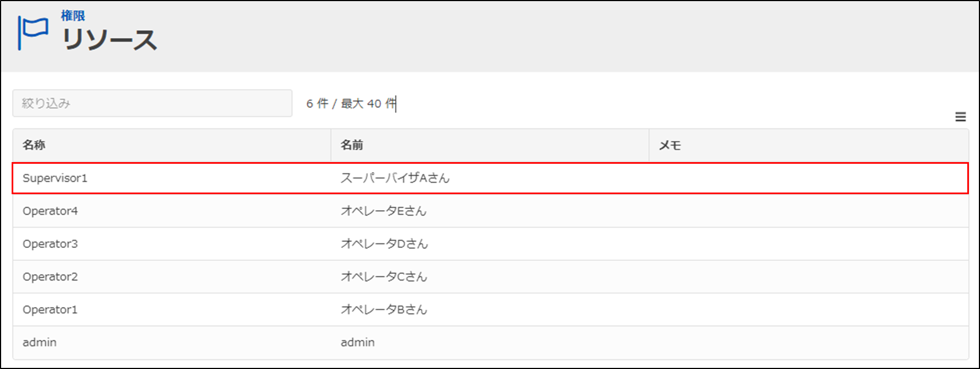The height and width of the screenshot is (369, 980).
Task: Open the Operator4 resource entry
Action: click(50, 211)
